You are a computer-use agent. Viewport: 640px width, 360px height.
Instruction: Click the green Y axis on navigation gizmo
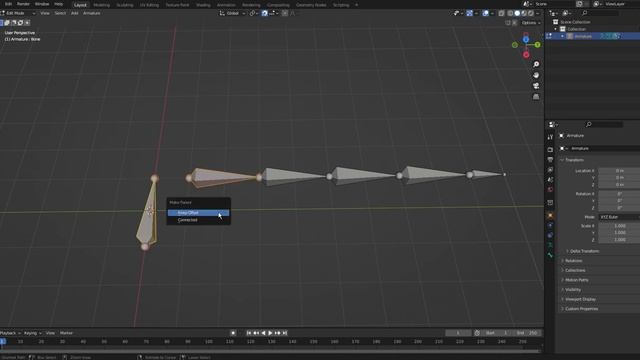click(x=538, y=45)
